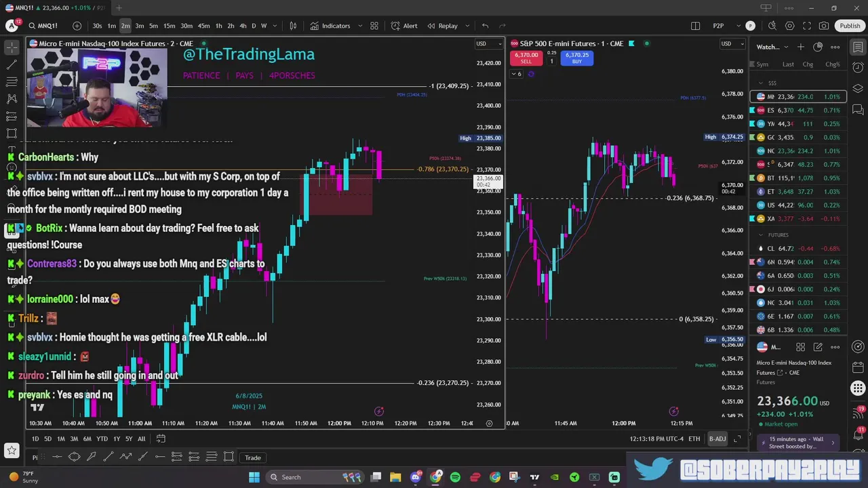This screenshot has height=488, width=868.
Task: Undo the last chart action
Action: click(485, 26)
